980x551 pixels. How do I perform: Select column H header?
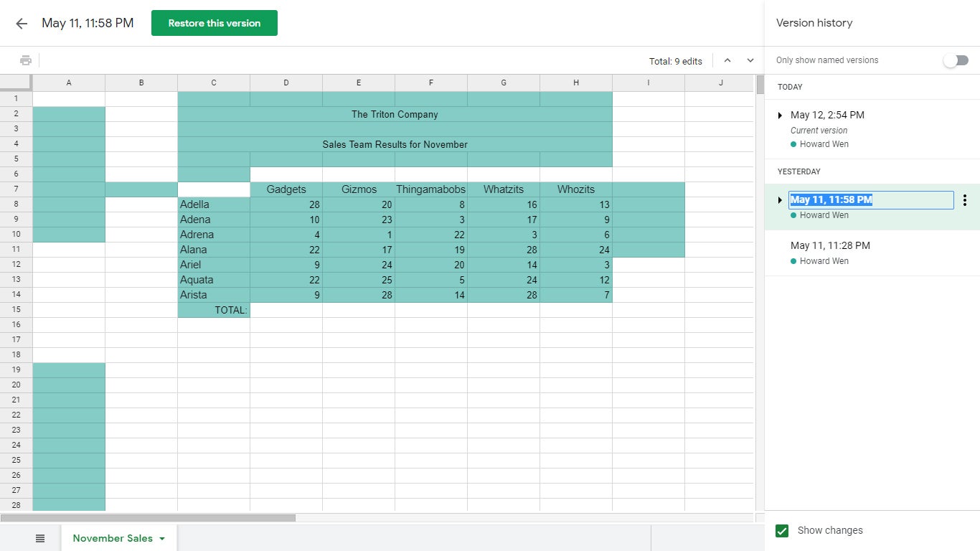pyautogui.click(x=576, y=83)
